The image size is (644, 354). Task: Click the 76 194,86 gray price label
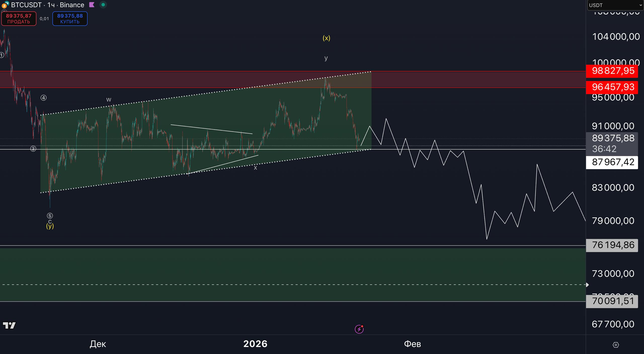[x=612, y=245]
